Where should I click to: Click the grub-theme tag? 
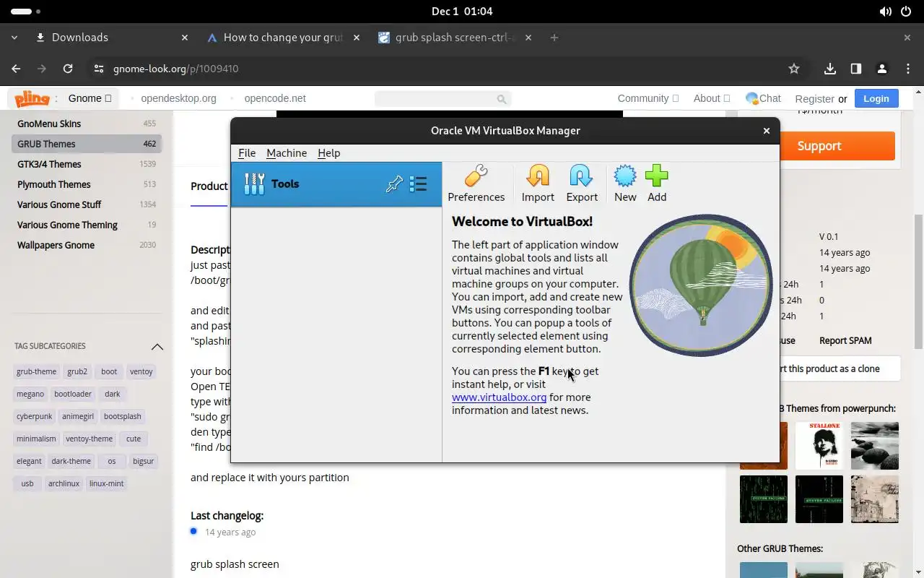[36, 371]
